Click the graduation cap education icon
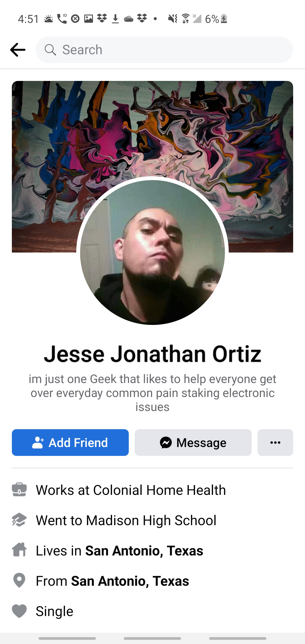Screen dimensions: 305x644 tap(19, 520)
